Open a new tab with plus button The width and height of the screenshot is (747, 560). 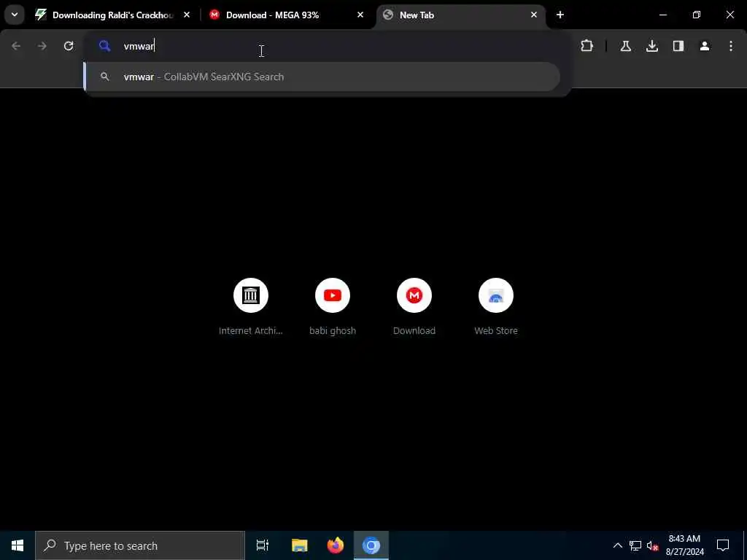click(560, 15)
